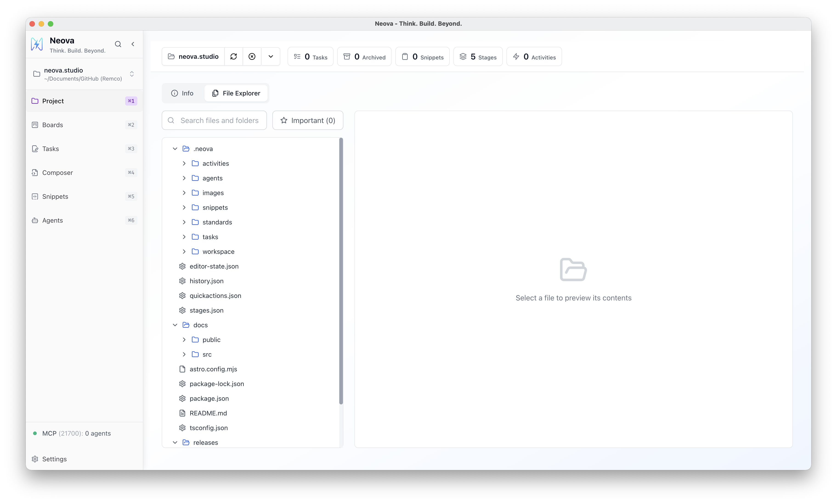Select the File Explorer tab
Screen dimensions: 837x504
236,93
